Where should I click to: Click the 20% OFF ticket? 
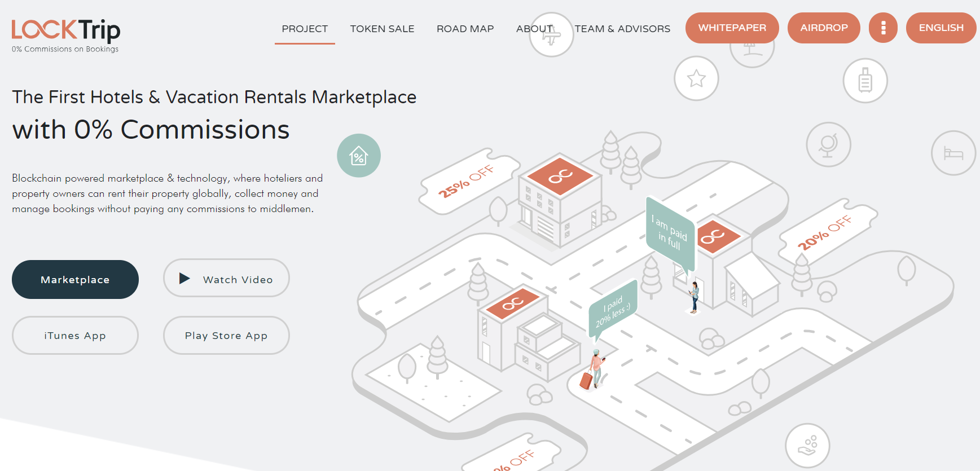coord(827,232)
